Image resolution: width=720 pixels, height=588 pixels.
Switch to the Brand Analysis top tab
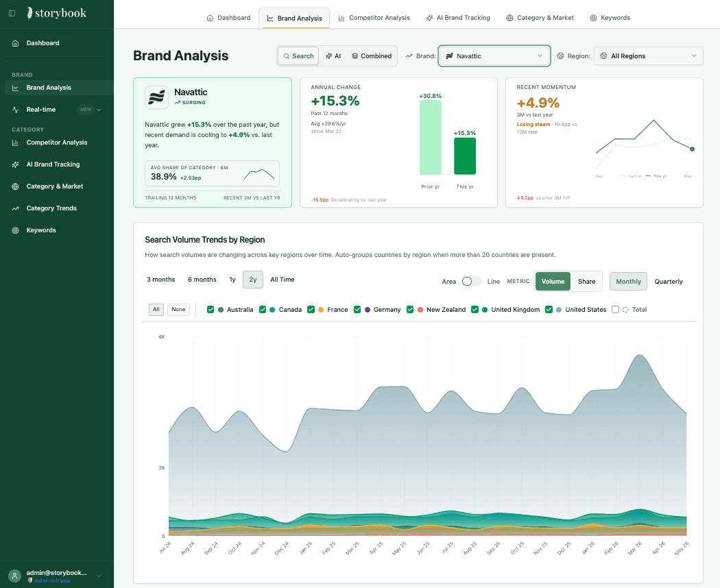pyautogui.click(x=294, y=18)
